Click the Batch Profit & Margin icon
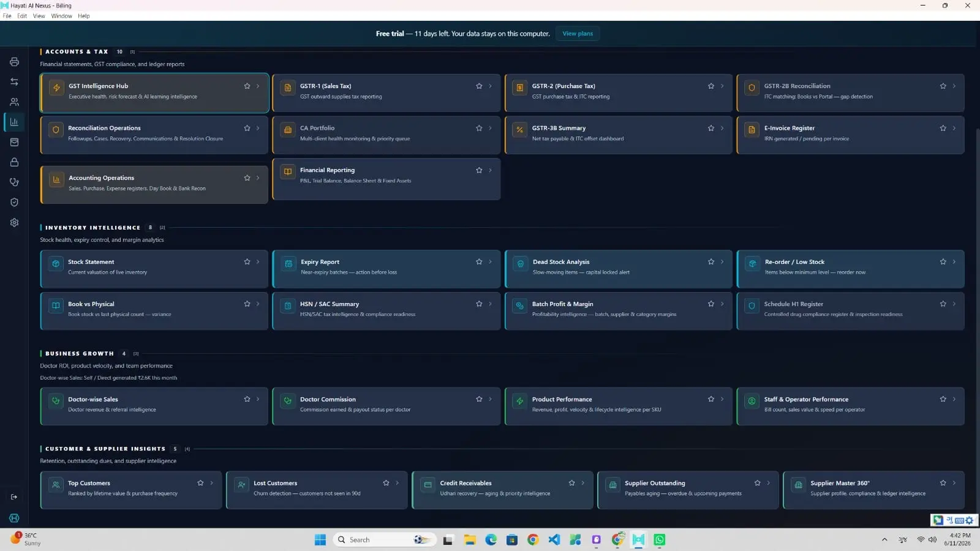Screen dimensions: 980x551 point(519,305)
